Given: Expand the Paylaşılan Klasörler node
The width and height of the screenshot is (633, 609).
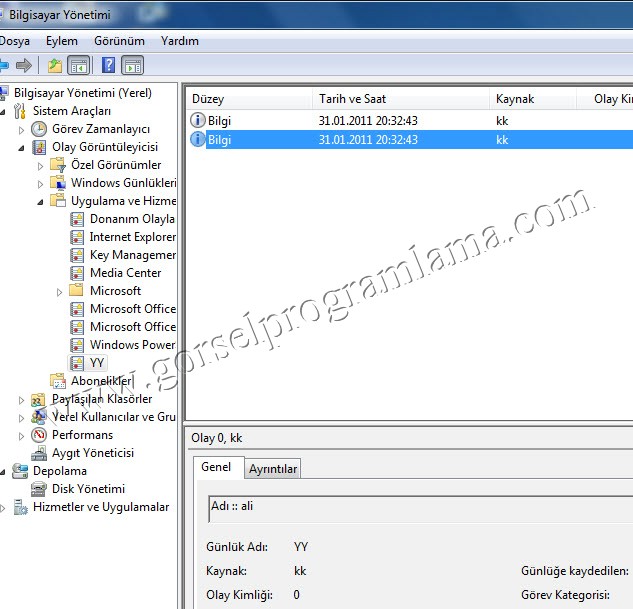Looking at the screenshot, I should [x=22, y=399].
